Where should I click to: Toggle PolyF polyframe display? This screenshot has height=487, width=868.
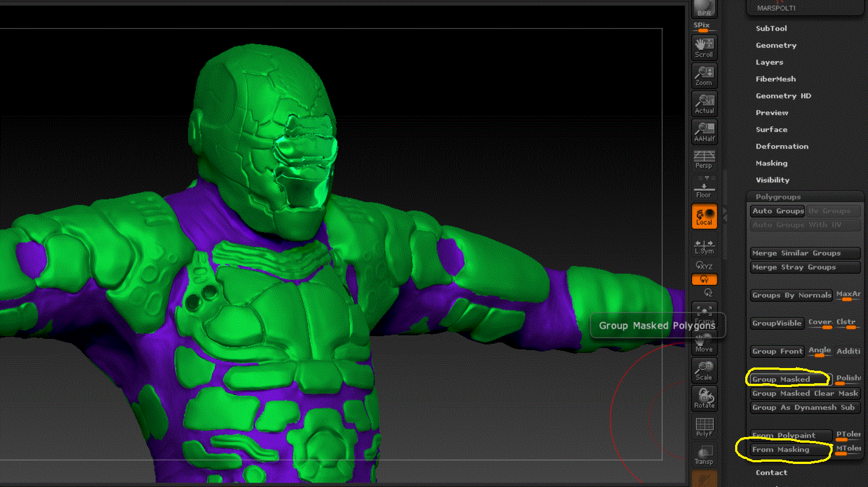704,427
